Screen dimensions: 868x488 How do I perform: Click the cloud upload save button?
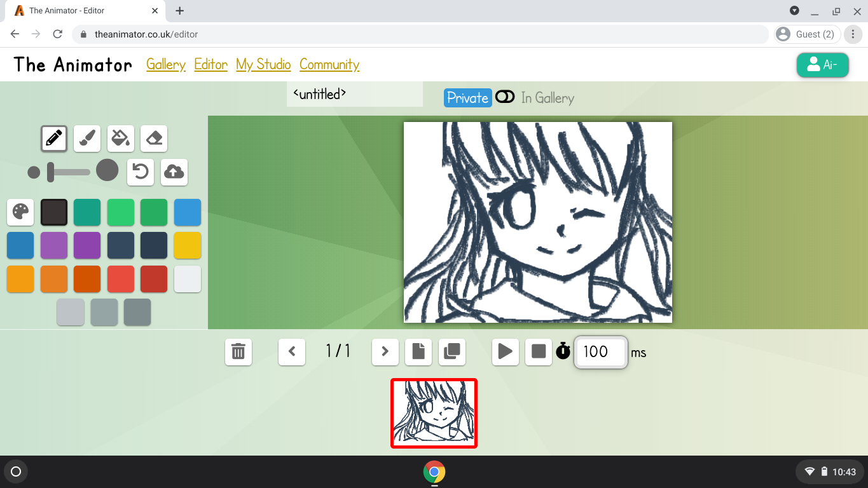[x=174, y=172]
